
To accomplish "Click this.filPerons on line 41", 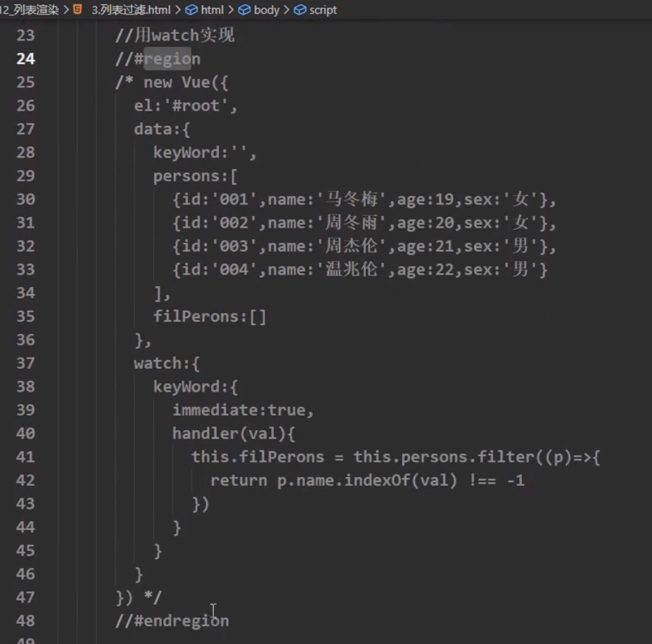I will (x=258, y=457).
